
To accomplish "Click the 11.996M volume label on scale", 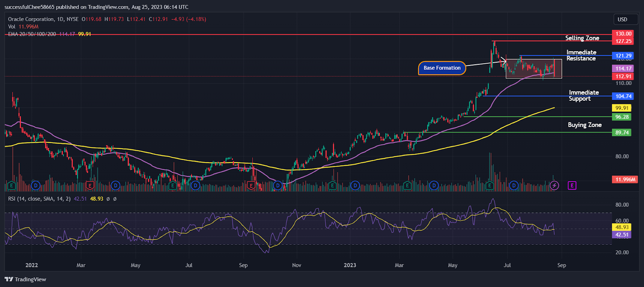I will [625, 179].
